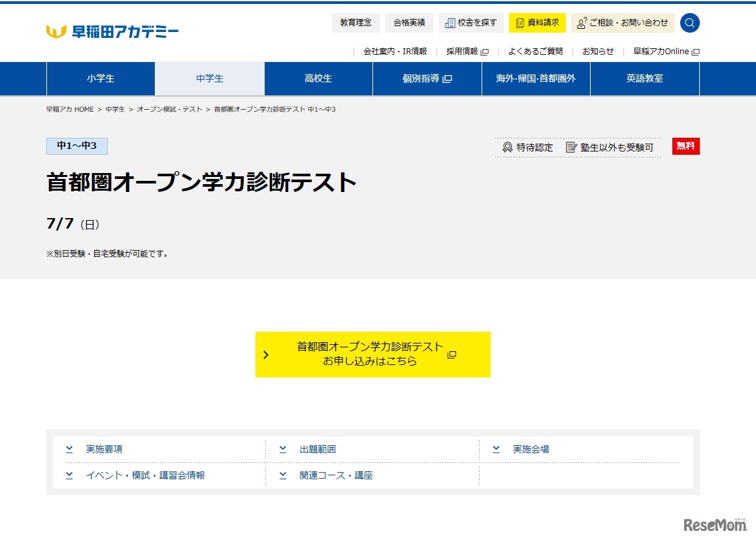Click the Waseda Academy logo
Screen dimensions: 756x540
tap(112, 31)
